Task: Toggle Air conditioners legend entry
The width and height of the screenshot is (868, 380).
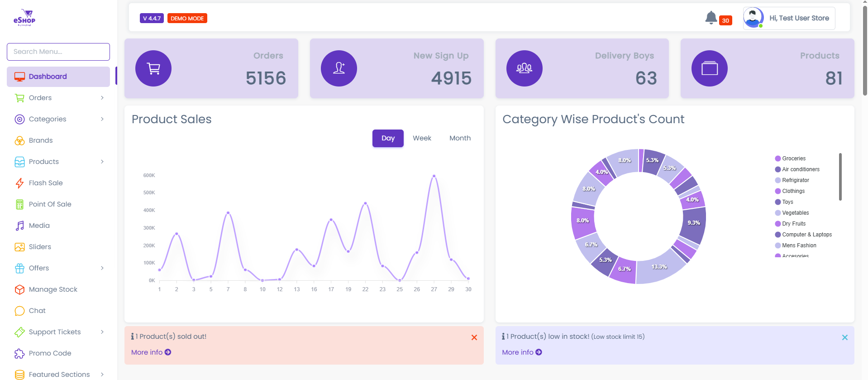Action: (797, 169)
